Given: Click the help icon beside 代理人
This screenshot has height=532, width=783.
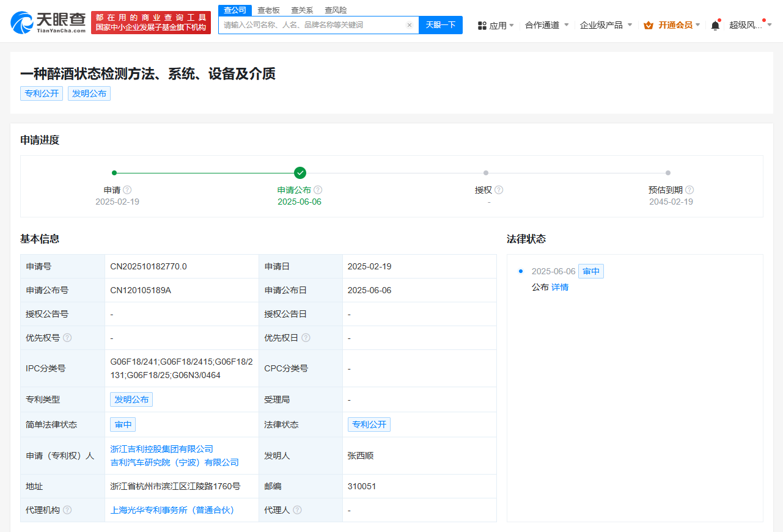Looking at the screenshot, I should 297,510.
